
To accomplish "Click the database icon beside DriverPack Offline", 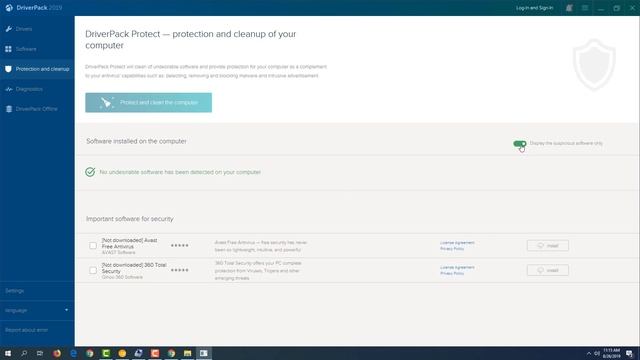I will coord(9,109).
